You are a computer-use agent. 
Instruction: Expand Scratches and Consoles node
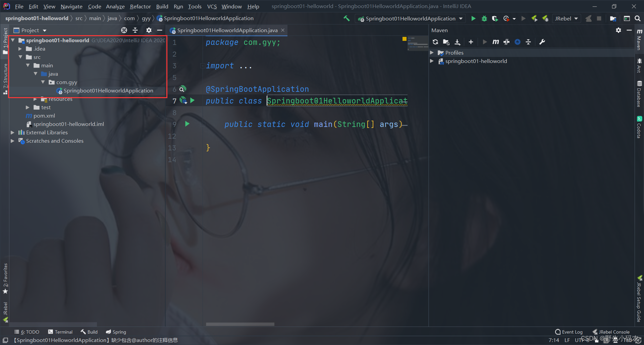[12, 141]
